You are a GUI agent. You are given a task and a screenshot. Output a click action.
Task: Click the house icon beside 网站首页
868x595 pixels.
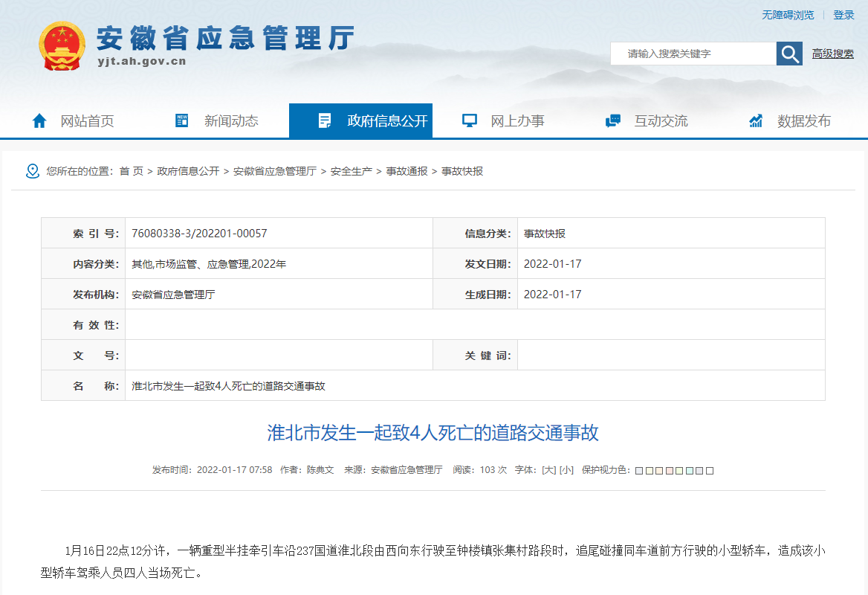point(39,120)
